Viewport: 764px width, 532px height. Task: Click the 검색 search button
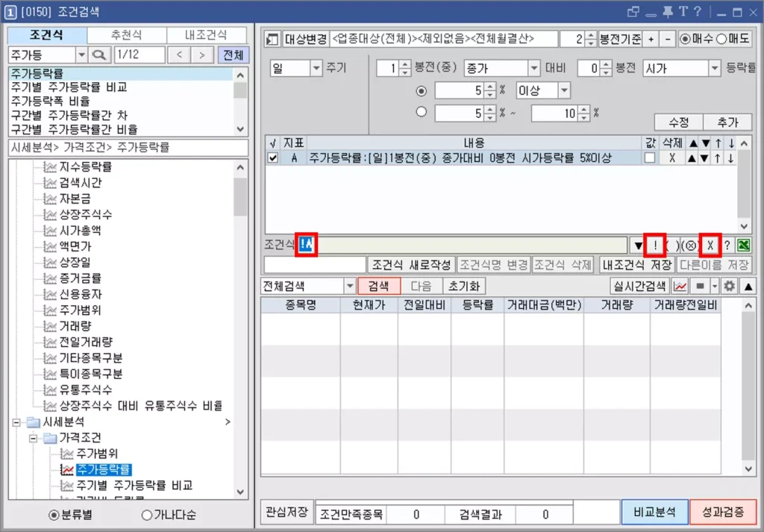tap(378, 286)
